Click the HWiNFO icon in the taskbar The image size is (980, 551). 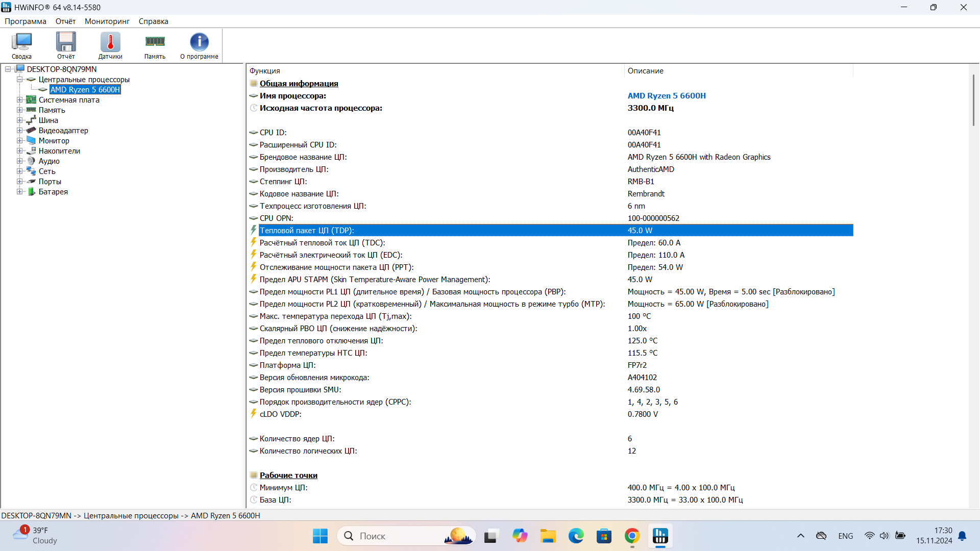(660, 536)
